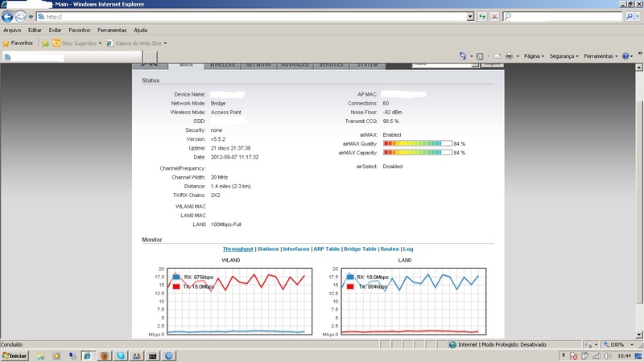Image resolution: width=644 pixels, height=362 pixels.
Task: Click the Refresh page icon
Action: (482, 16)
